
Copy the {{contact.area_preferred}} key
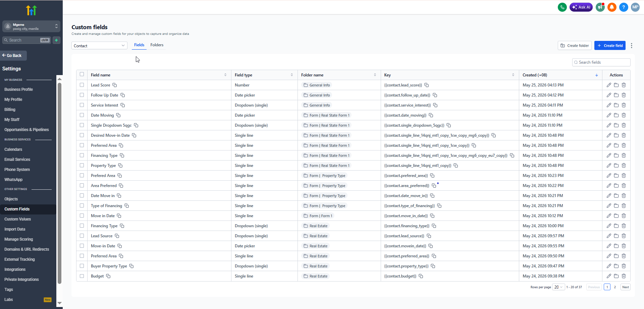pyautogui.click(x=434, y=186)
